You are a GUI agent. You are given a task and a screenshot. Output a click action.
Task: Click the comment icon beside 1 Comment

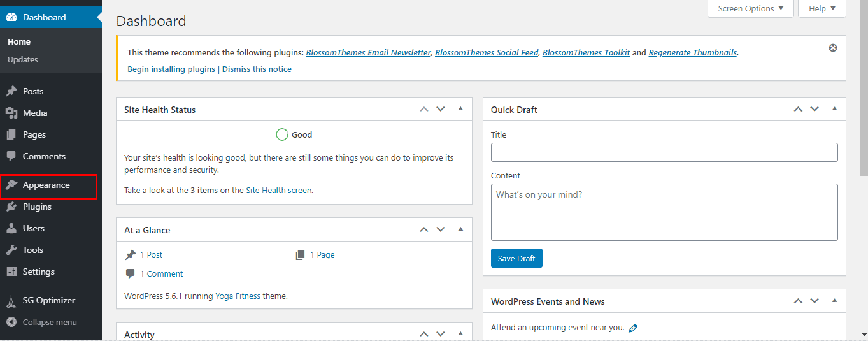pos(131,273)
